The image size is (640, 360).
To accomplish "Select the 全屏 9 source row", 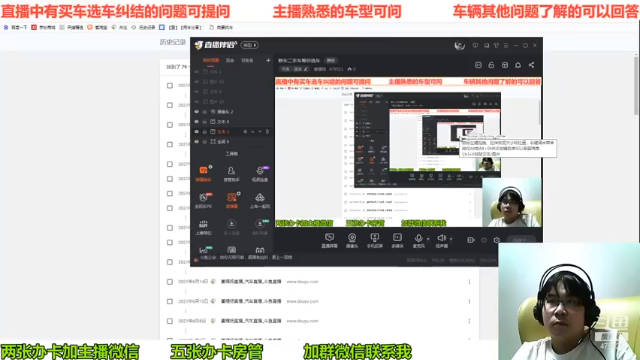I will coord(232,142).
